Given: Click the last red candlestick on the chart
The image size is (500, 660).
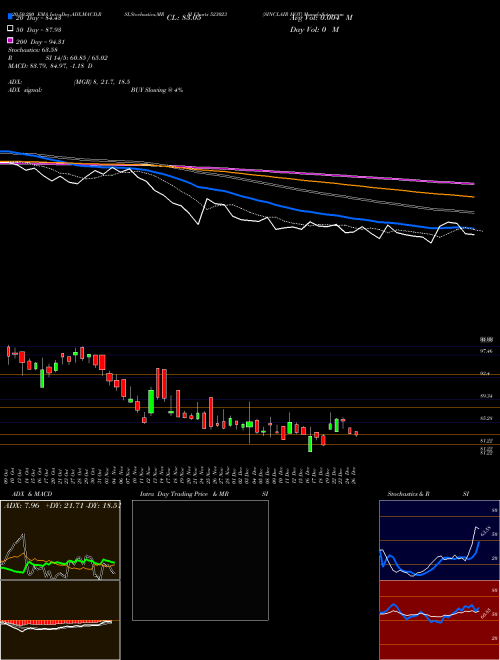Looking at the screenshot, I should [356, 433].
